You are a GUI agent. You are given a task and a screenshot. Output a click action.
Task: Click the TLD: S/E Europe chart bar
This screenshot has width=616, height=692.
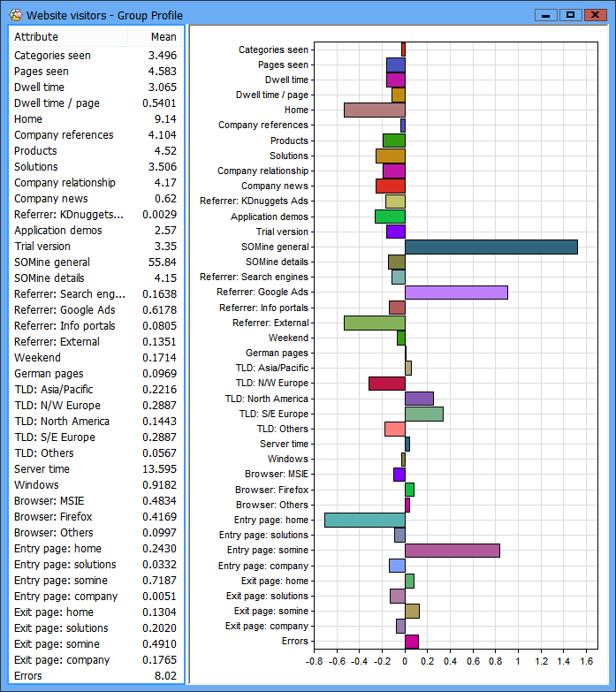[423, 414]
